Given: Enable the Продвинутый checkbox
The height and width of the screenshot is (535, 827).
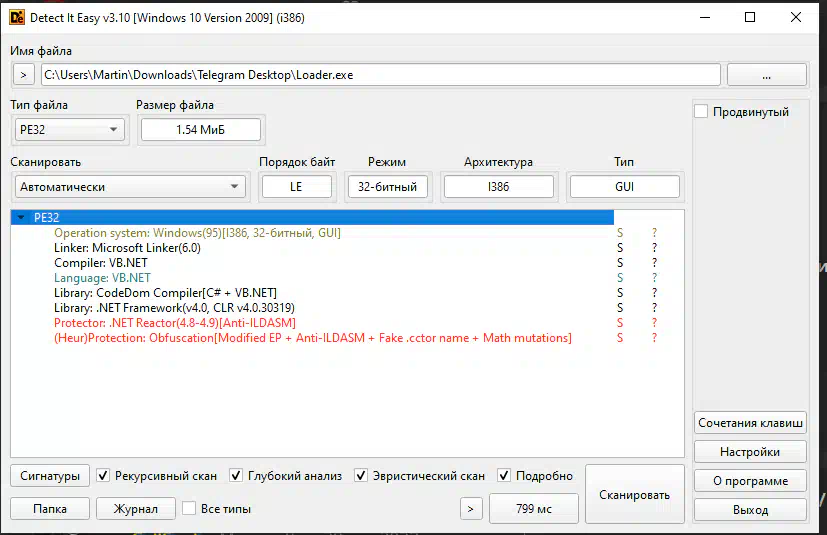Looking at the screenshot, I should pyautogui.click(x=701, y=112).
